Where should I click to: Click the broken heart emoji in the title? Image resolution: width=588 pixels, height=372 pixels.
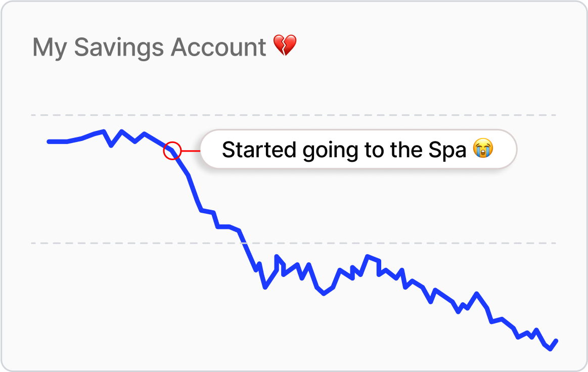(x=285, y=46)
